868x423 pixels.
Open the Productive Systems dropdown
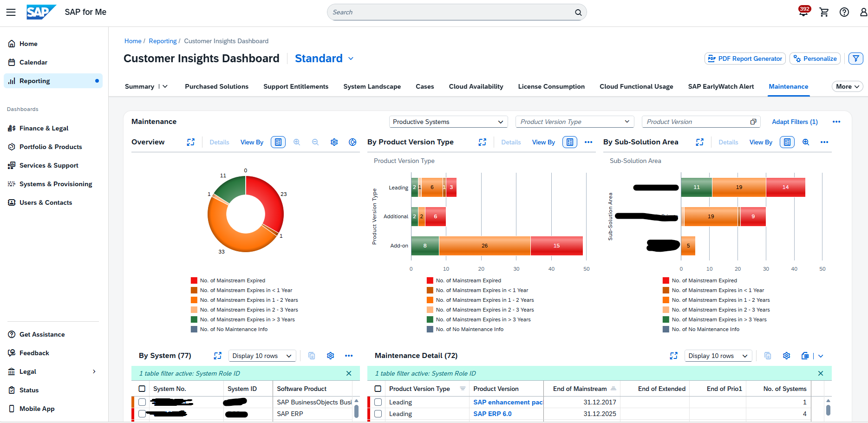[x=448, y=122]
